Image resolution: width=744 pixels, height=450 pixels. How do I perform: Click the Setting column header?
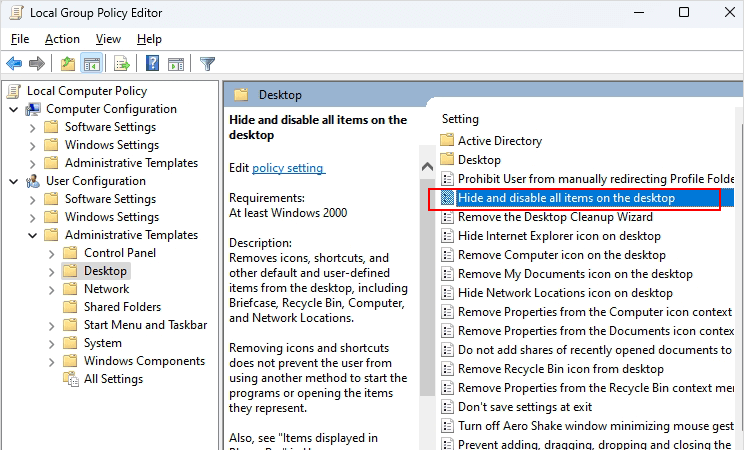(460, 119)
